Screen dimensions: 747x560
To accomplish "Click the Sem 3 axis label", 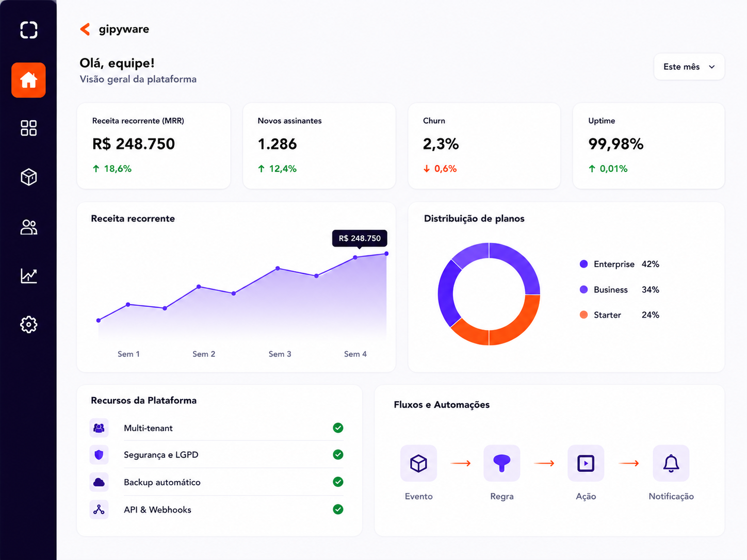I will pyautogui.click(x=280, y=354).
